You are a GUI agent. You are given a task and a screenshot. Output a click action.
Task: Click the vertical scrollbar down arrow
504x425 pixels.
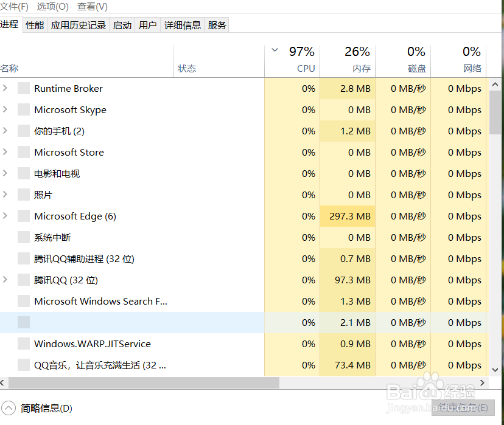click(x=495, y=370)
